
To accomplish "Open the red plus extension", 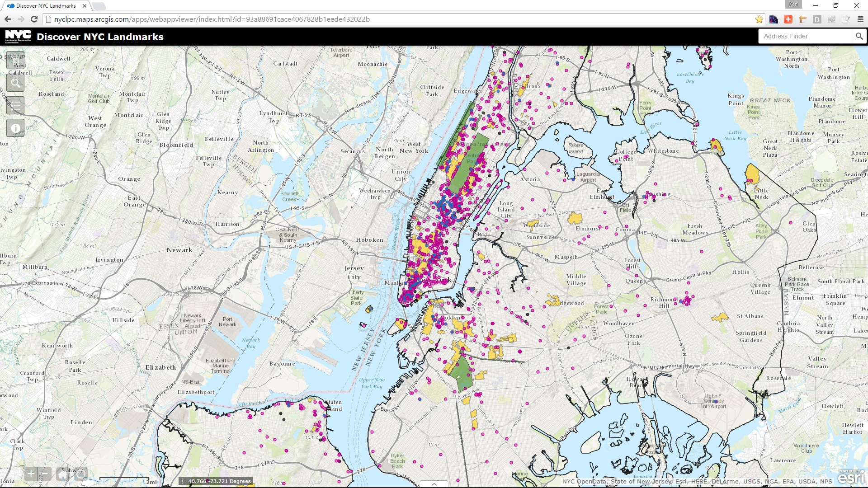I will (788, 19).
